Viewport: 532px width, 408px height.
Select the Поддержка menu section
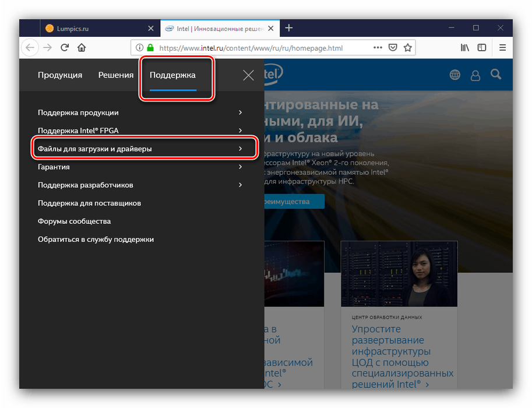pos(172,75)
